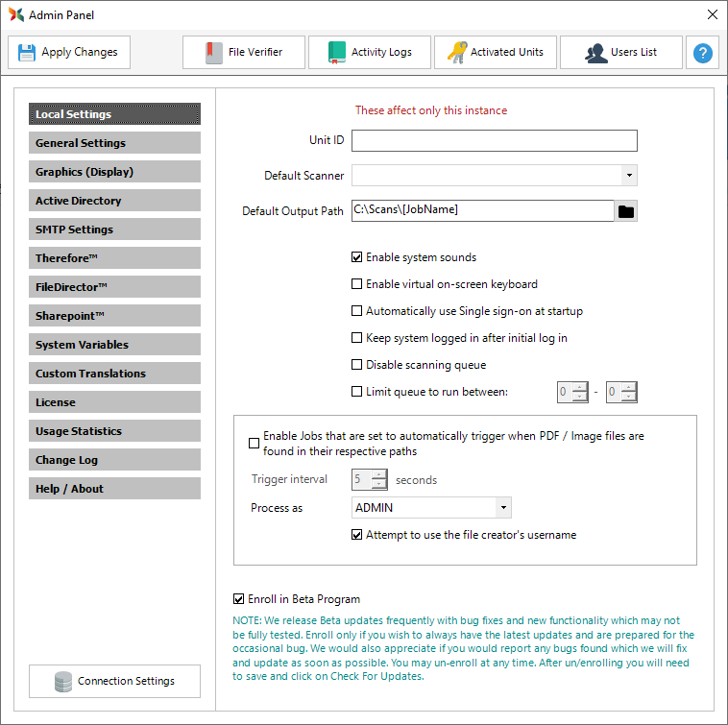728x725 pixels.
Task: Click the Unit ID text field
Action: click(494, 141)
